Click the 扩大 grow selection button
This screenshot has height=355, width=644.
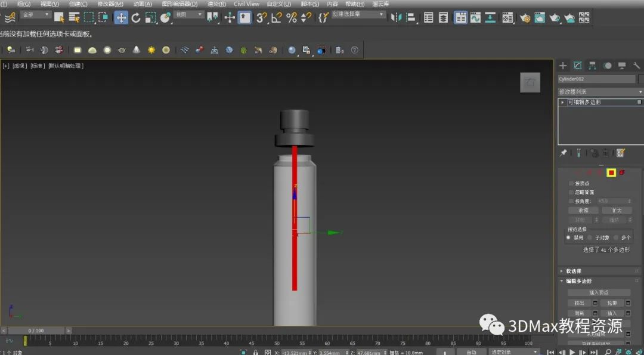(x=616, y=210)
